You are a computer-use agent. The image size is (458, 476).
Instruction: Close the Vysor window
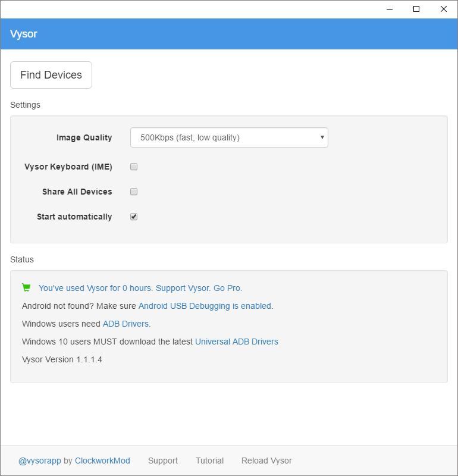pos(443,9)
